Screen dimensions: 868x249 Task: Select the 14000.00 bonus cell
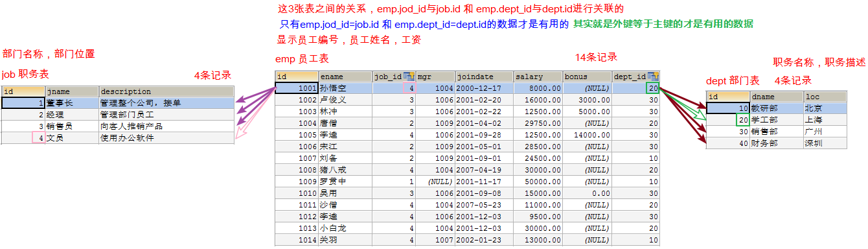[587, 135]
